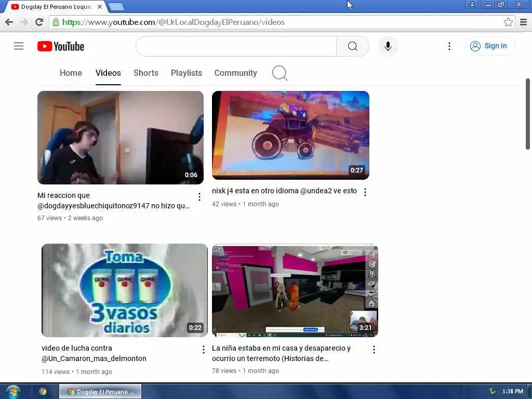
Task: Click the browser back arrow
Action: pos(9,22)
